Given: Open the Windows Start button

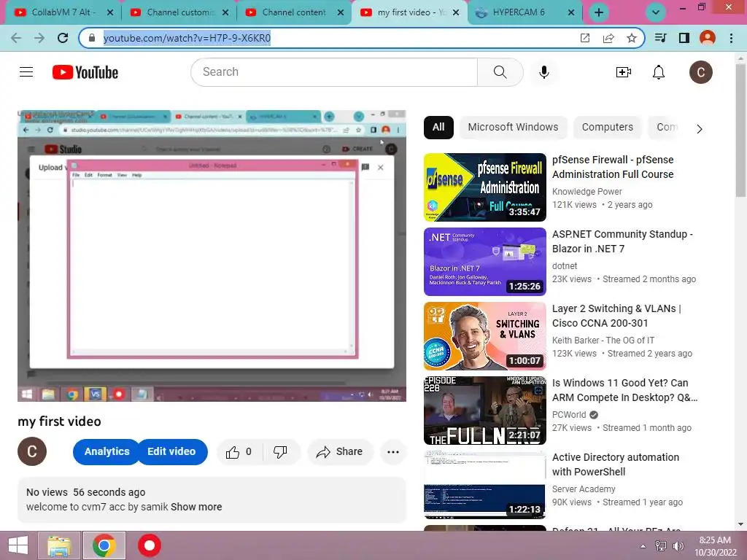Looking at the screenshot, I should pos(18,545).
